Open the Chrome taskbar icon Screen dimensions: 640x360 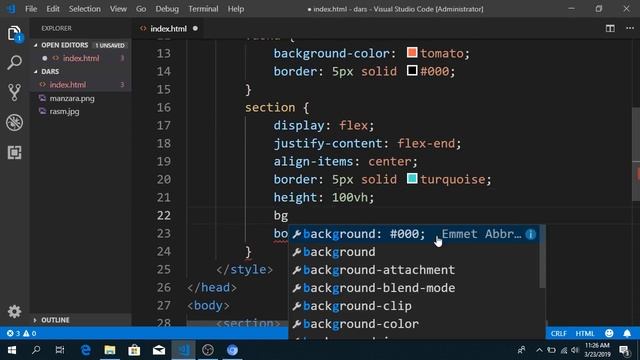click(x=232, y=350)
